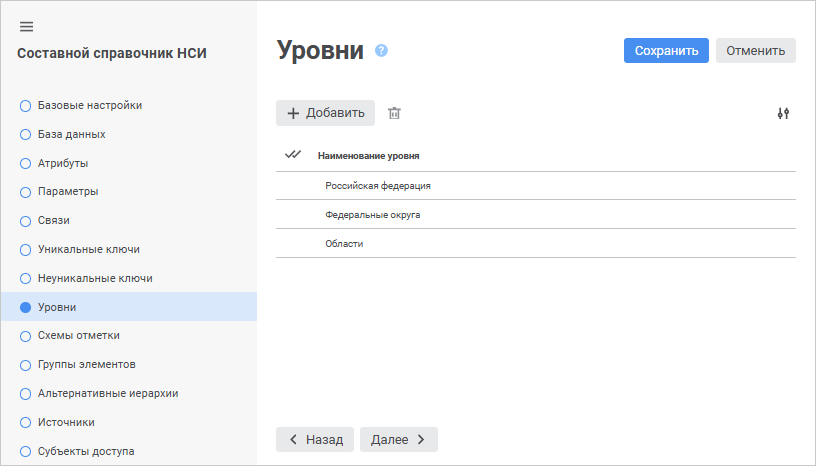The height and width of the screenshot is (466, 816).
Task: Click the trash delete icon
Action: [x=394, y=114]
